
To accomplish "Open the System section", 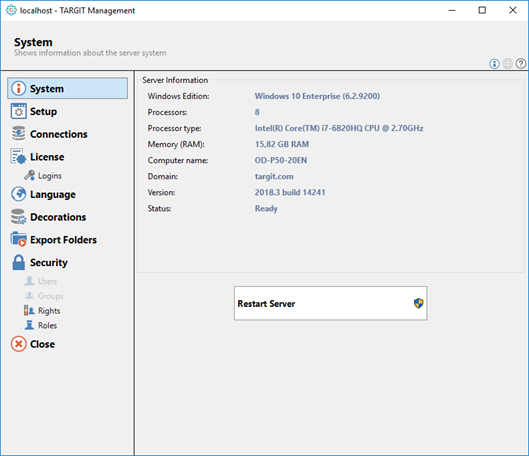I will 67,88.
